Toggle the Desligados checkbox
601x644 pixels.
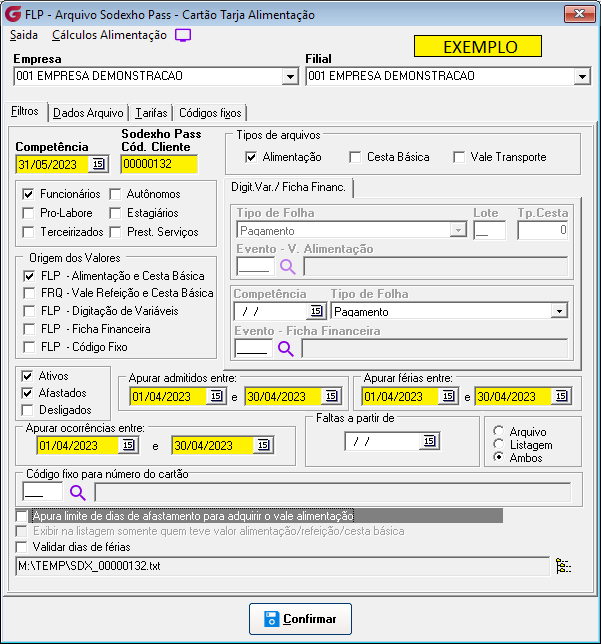point(28,410)
